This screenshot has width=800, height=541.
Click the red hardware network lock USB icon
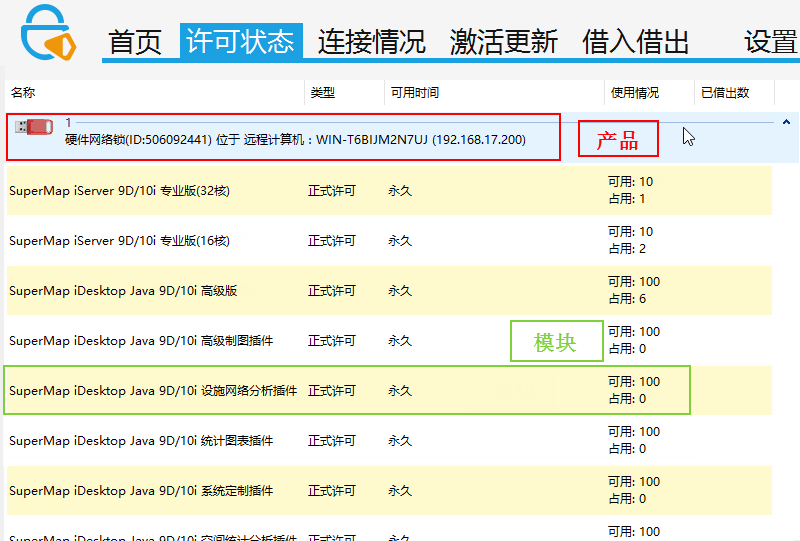point(34,127)
